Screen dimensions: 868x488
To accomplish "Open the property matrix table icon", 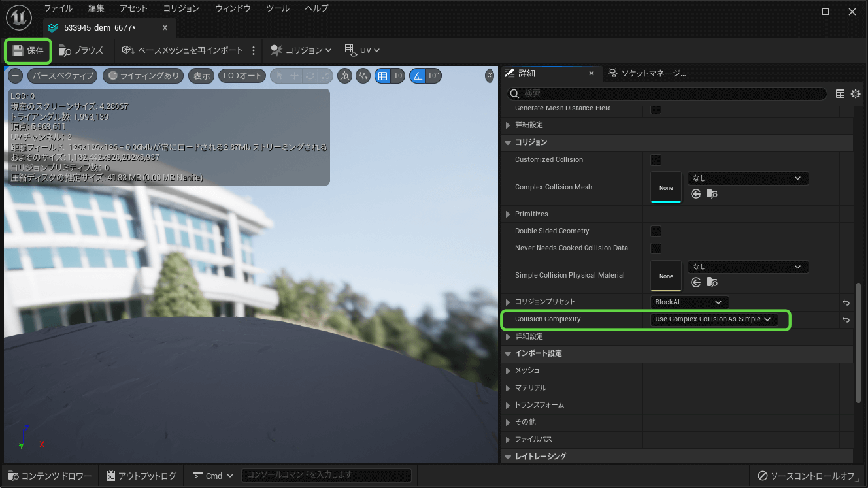I will [841, 94].
